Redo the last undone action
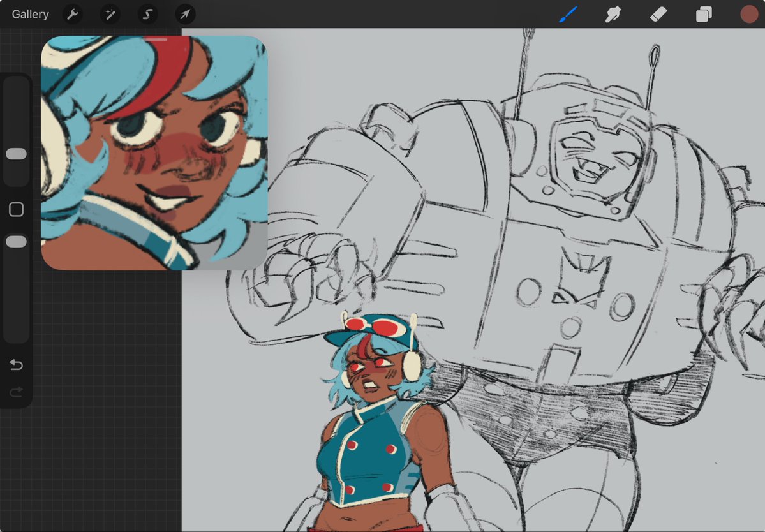 pos(16,392)
